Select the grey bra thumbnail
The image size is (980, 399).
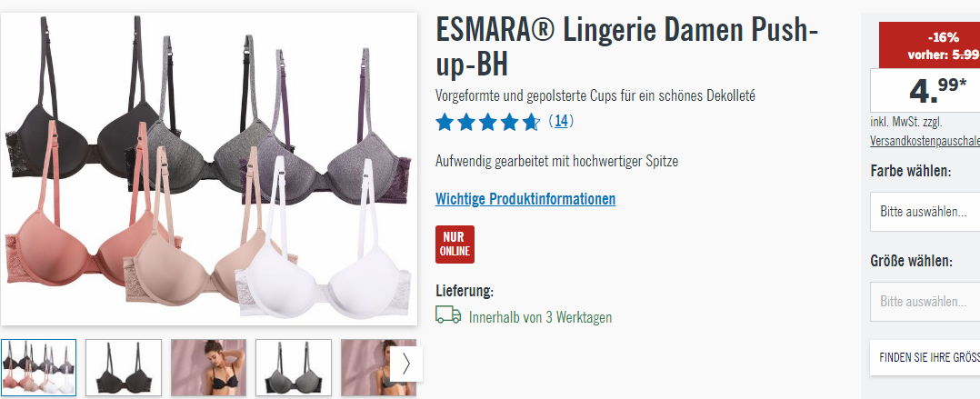[x=294, y=368]
